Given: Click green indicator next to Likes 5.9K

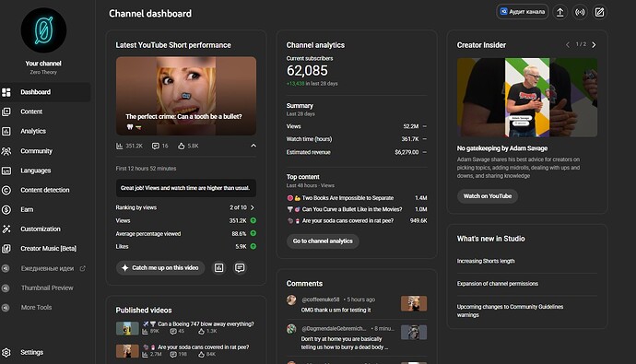Looking at the screenshot, I should coord(253,246).
